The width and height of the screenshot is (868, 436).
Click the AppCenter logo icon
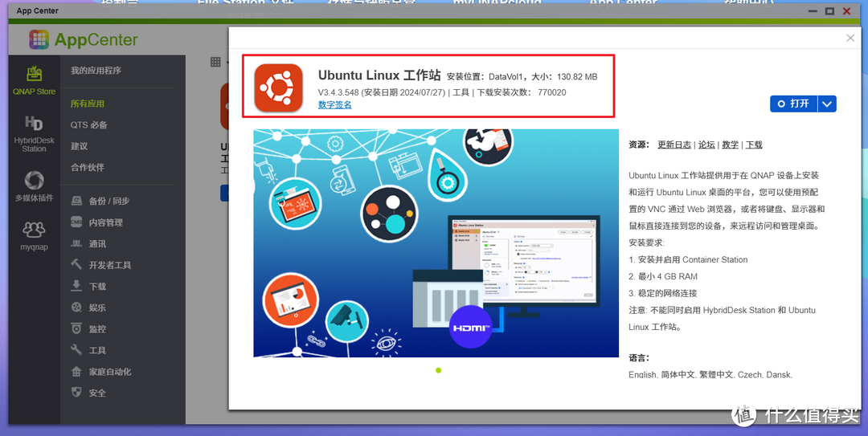(39, 39)
